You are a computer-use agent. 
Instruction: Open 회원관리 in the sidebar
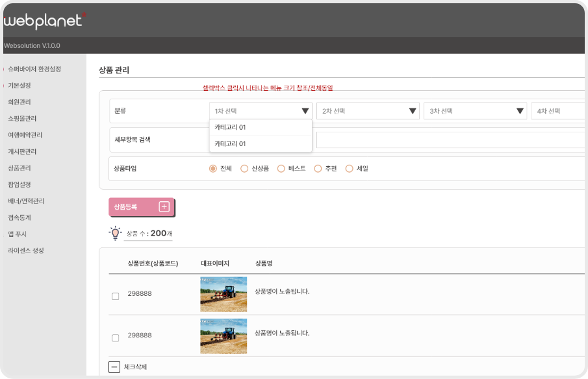tap(19, 102)
